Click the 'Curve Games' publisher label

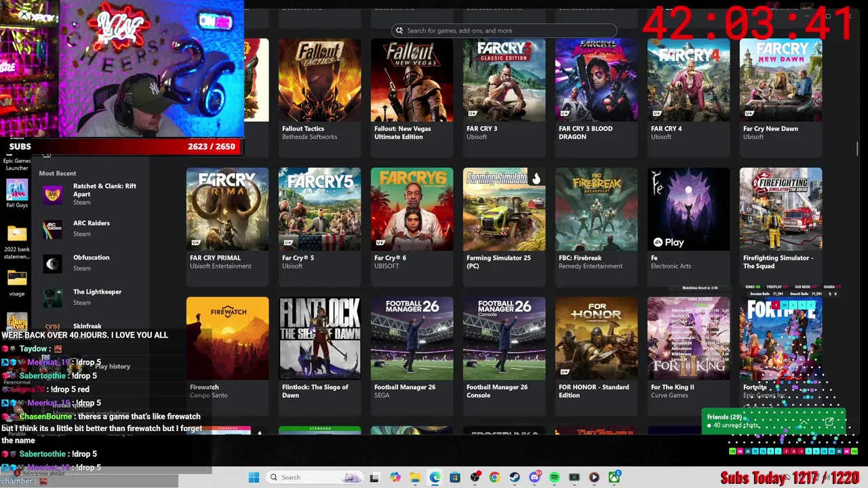coord(669,395)
